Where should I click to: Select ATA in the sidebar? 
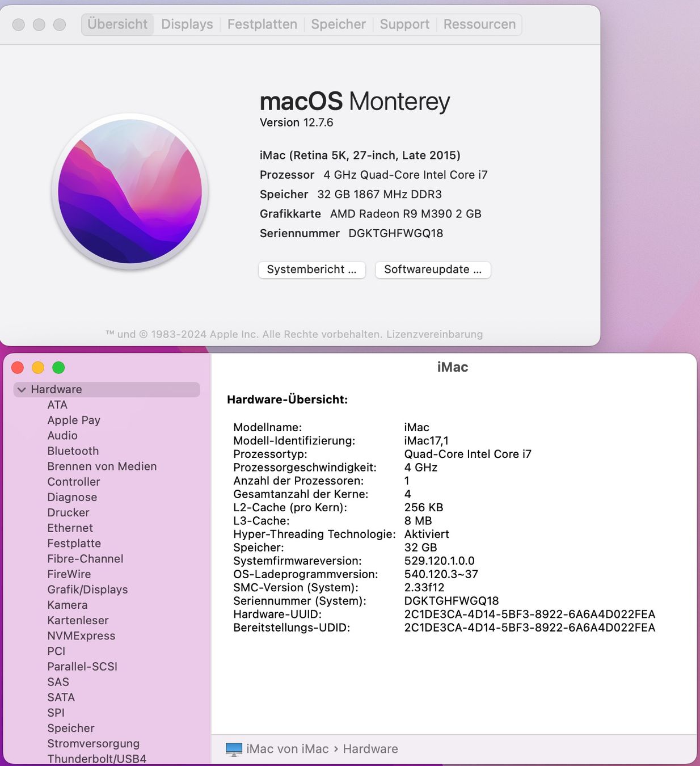(x=57, y=405)
